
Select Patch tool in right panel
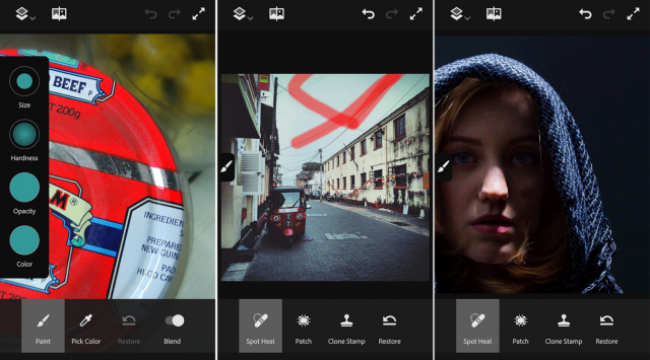pyautogui.click(x=521, y=329)
